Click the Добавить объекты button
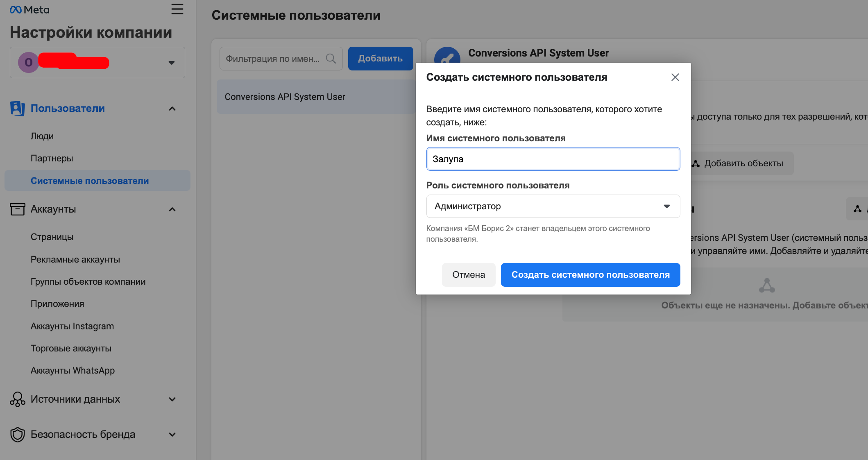868x460 pixels. (741, 163)
